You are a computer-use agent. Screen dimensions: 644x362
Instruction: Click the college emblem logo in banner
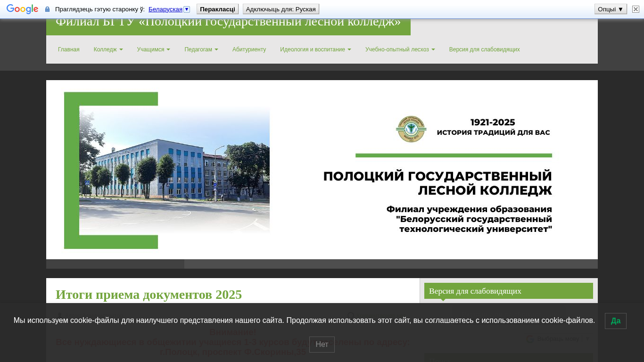coord(411,129)
